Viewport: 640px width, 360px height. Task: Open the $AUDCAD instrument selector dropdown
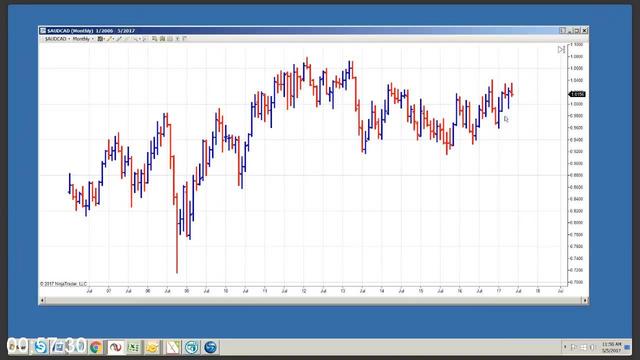tap(57, 39)
